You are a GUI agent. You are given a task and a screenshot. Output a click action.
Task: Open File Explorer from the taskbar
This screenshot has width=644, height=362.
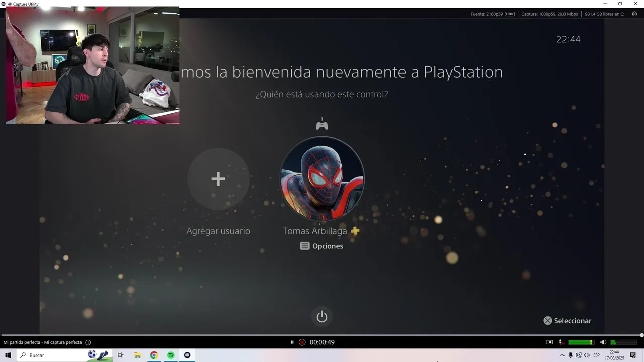[137, 355]
